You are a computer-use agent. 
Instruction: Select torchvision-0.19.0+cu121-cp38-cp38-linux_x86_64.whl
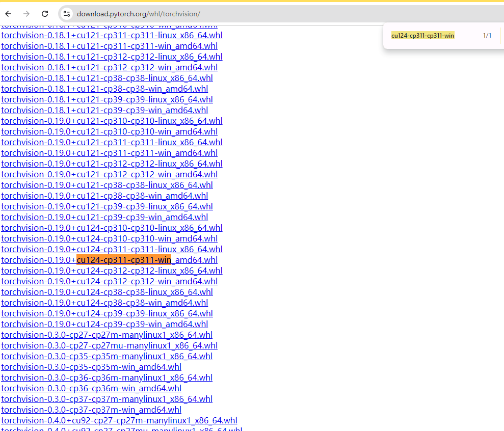pyautogui.click(x=107, y=185)
